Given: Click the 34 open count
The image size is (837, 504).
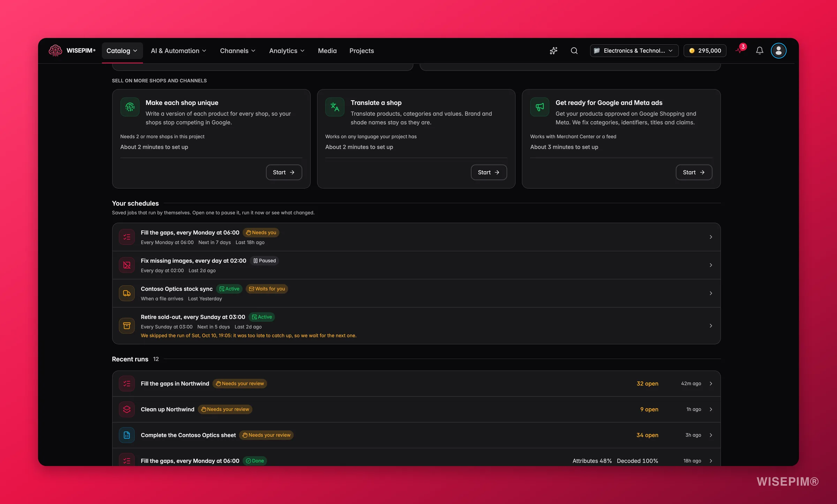Looking at the screenshot, I should 647,435.
